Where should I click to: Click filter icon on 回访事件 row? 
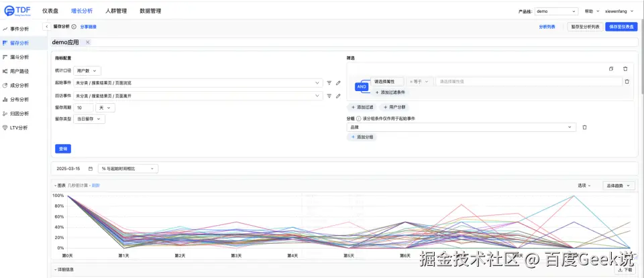[329, 96]
